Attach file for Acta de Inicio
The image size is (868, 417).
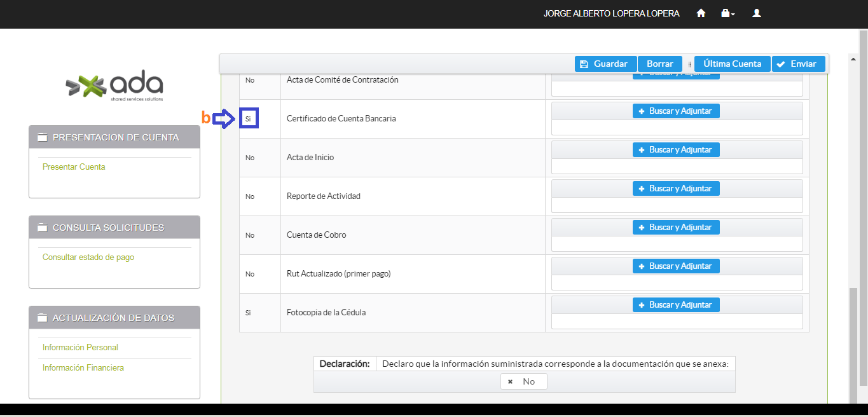tap(675, 149)
